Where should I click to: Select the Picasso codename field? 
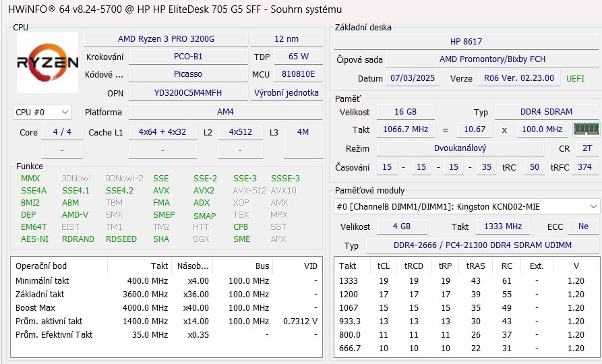pyautogui.click(x=188, y=74)
